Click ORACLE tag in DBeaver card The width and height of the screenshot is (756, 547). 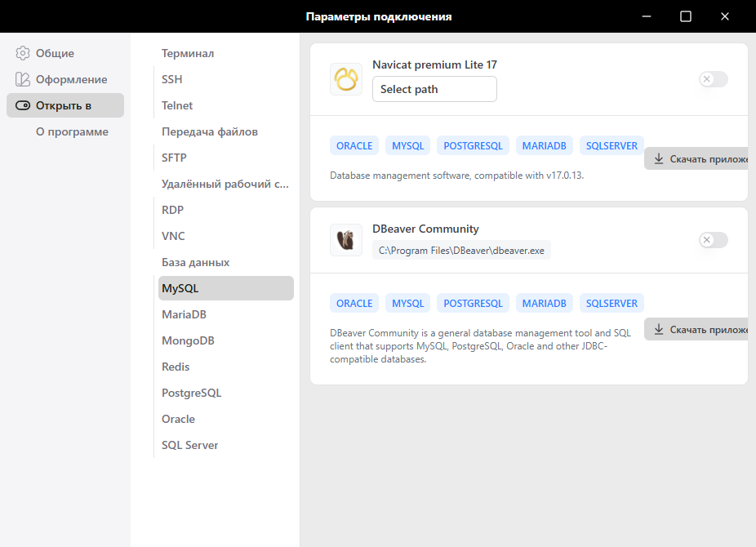click(354, 303)
